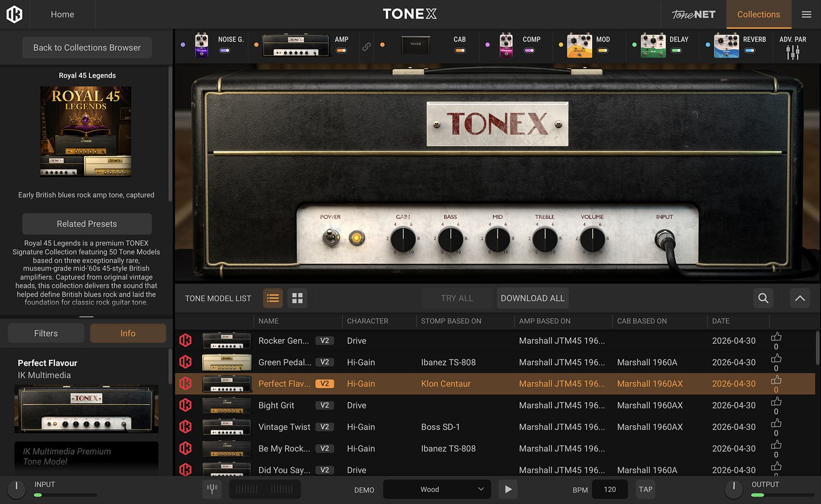821x504 pixels.
Task: Open Advanced Parameters mixer icon
Action: click(793, 52)
